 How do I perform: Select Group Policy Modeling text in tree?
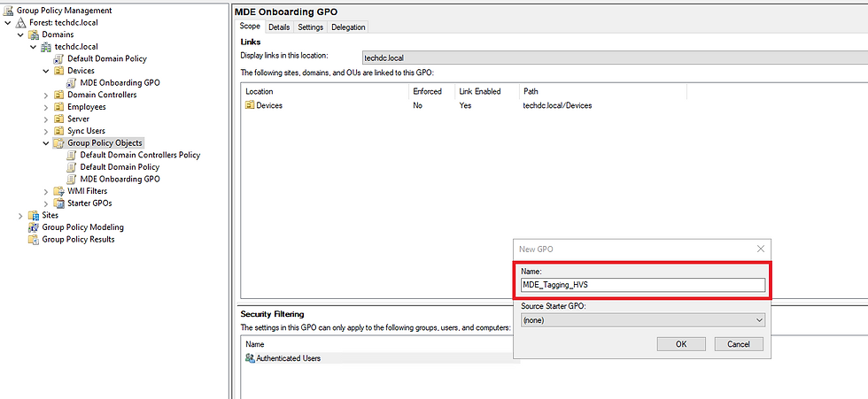(x=83, y=227)
